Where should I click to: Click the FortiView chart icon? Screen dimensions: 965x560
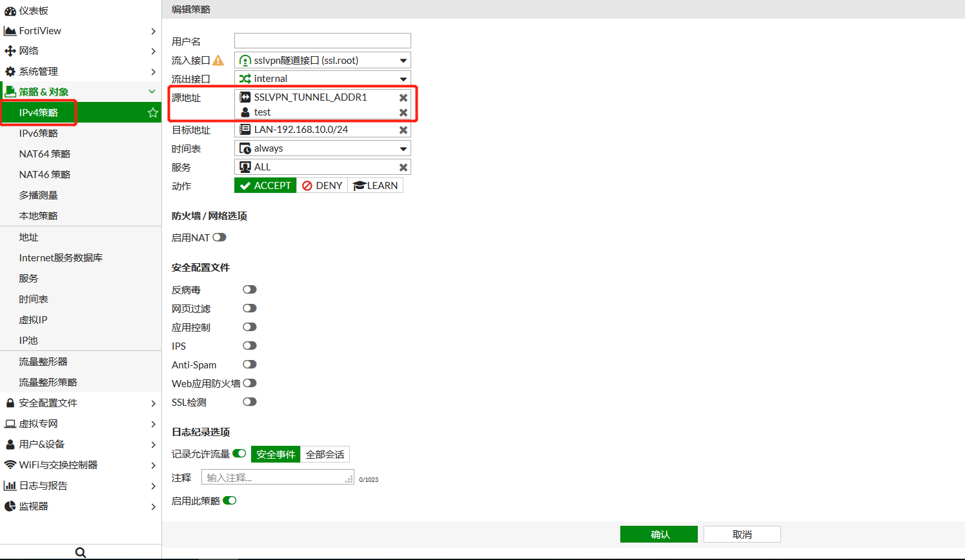(x=10, y=31)
